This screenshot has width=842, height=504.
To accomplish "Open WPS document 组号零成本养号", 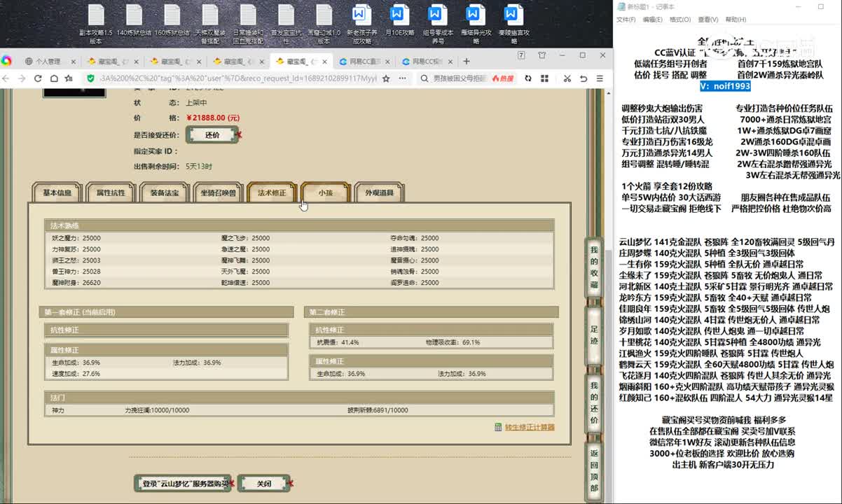I will coord(437,24).
